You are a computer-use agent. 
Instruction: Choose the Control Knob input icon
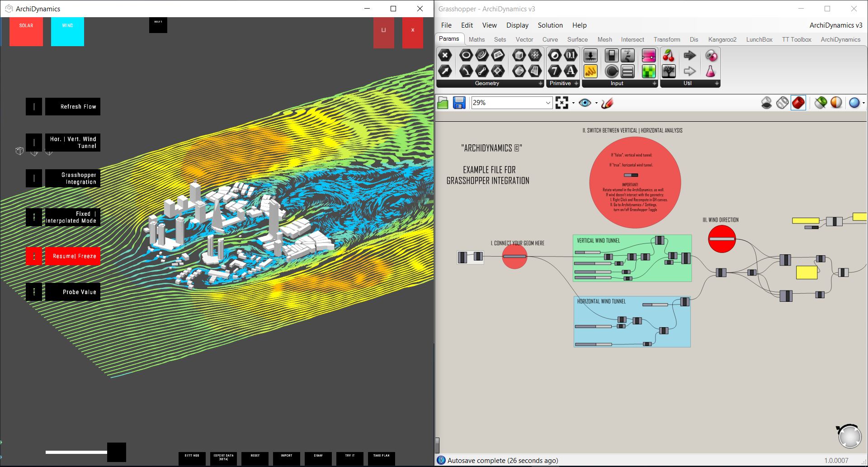coord(612,71)
